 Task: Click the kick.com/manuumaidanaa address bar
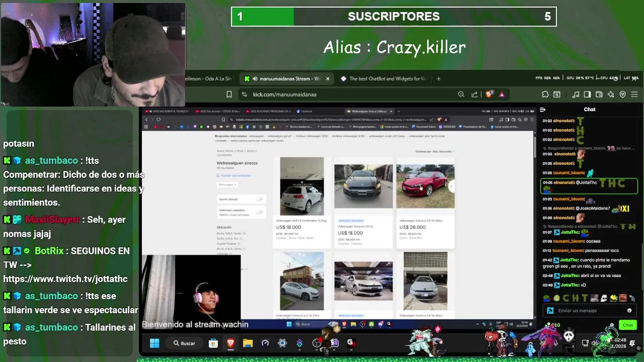click(x=347, y=95)
